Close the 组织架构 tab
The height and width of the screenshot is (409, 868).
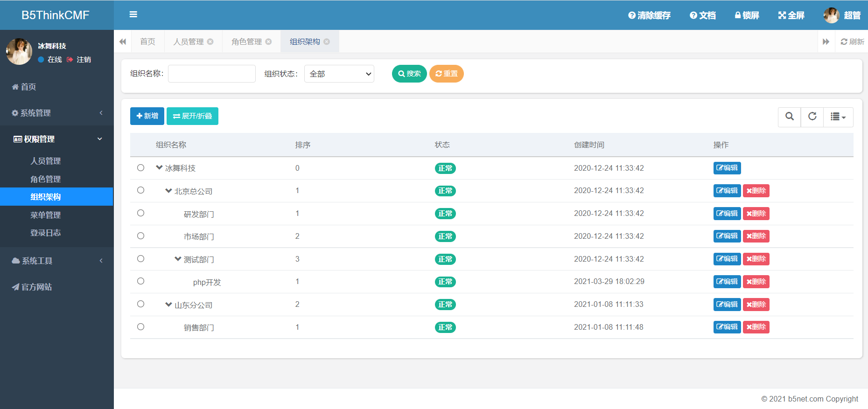point(327,42)
